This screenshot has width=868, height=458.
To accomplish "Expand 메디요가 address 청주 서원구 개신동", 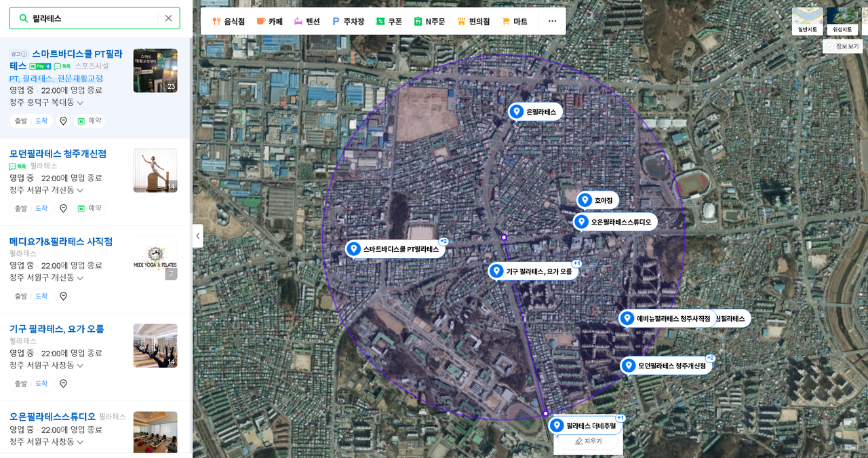I will click(x=46, y=278).
